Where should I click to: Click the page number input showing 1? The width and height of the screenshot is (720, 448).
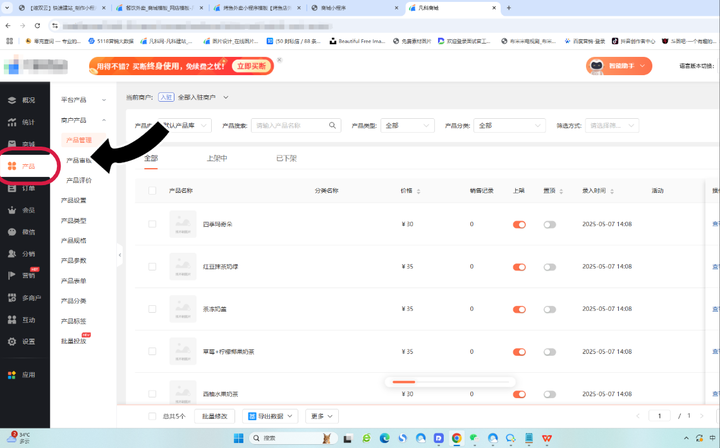[659, 416]
